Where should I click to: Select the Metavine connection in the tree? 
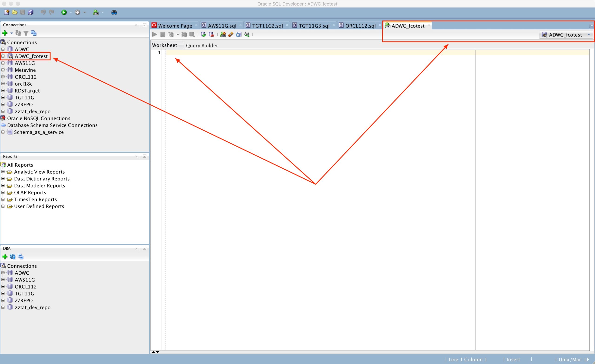click(x=25, y=70)
